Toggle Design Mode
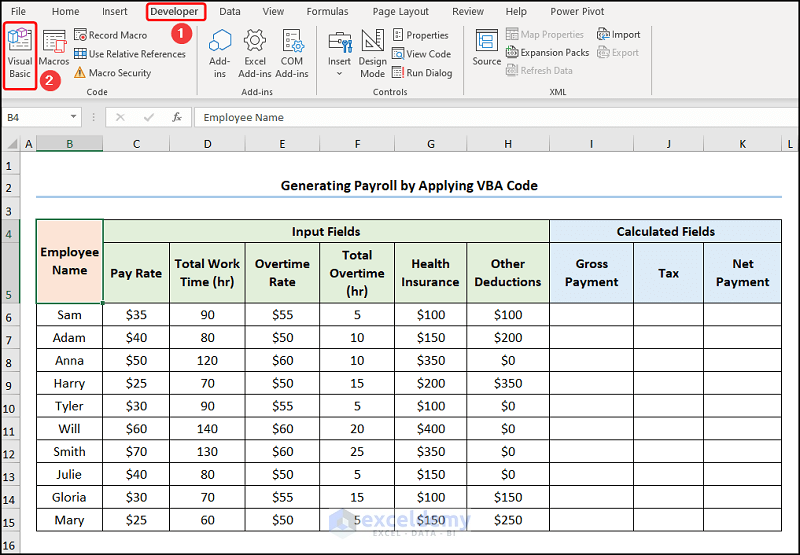800x555 pixels. (373, 53)
